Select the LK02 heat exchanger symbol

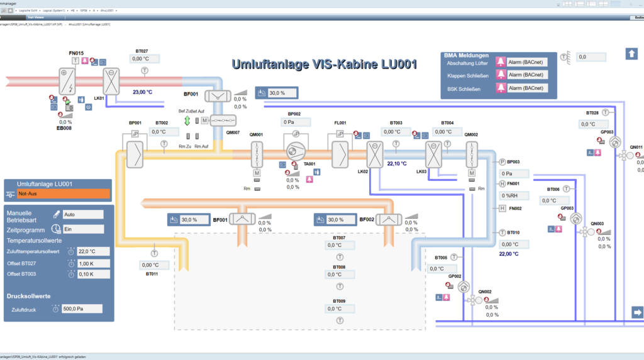(x=375, y=154)
